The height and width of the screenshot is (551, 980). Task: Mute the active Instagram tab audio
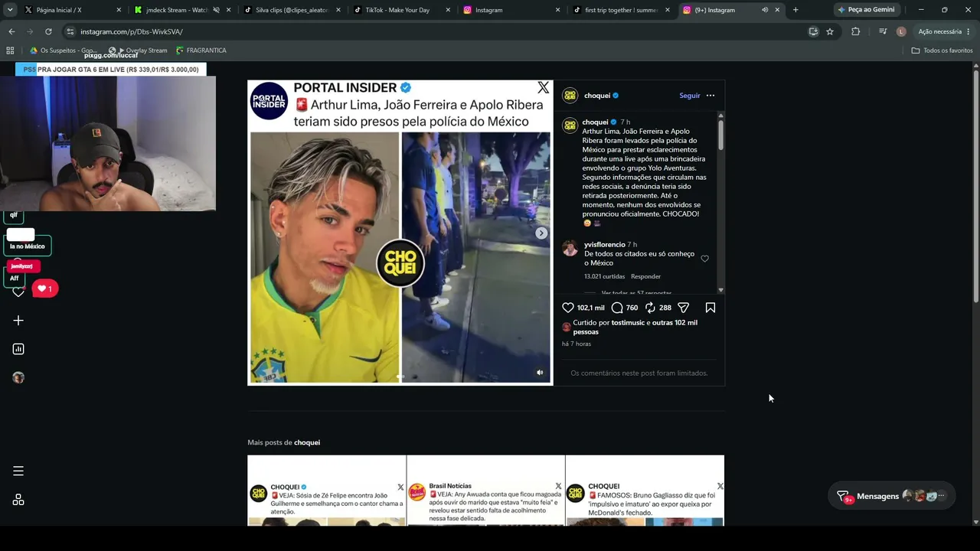point(764,10)
